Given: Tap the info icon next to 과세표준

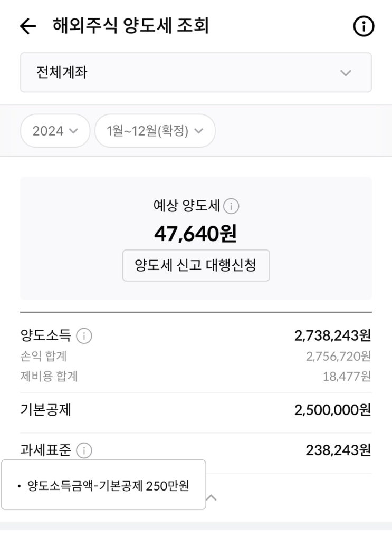Looking at the screenshot, I should point(84,450).
